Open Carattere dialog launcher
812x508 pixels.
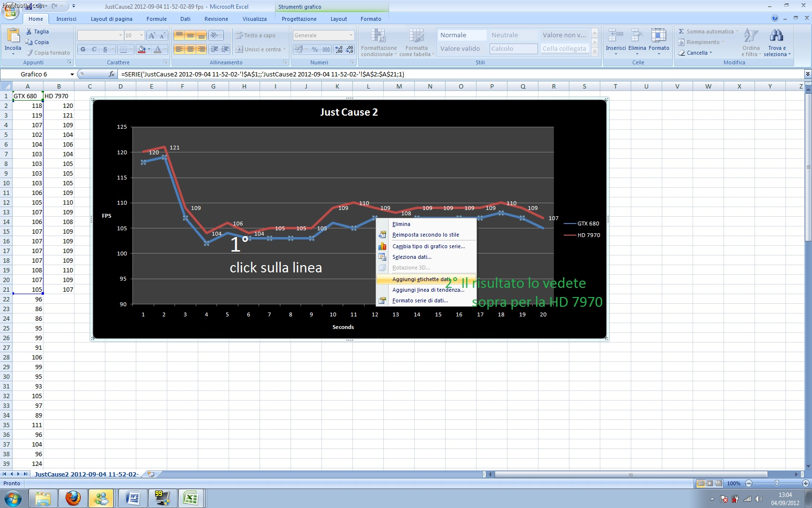click(x=166, y=62)
